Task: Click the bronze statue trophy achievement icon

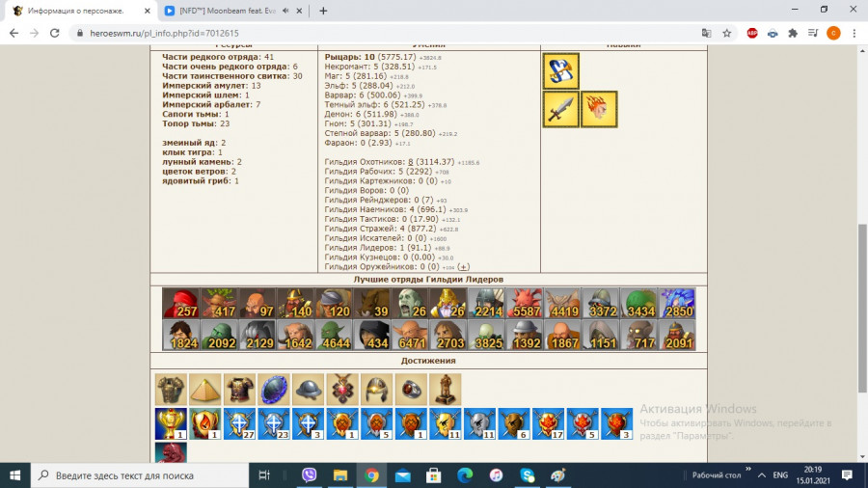Action: point(445,390)
